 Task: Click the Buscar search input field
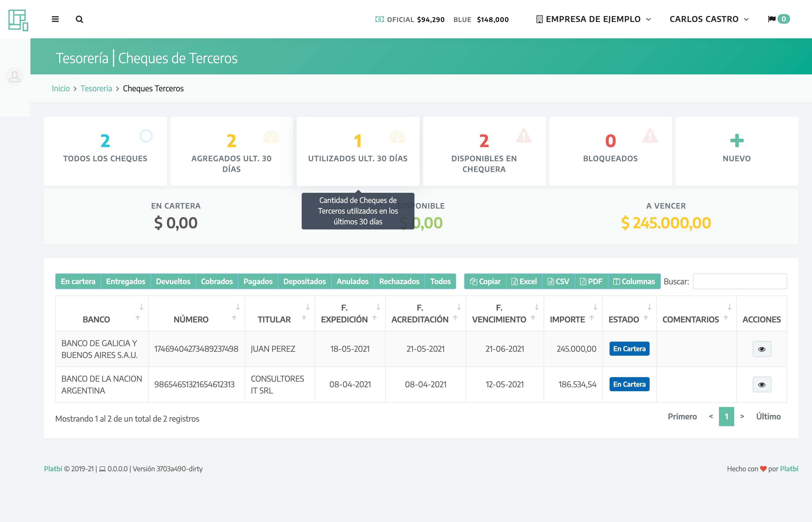click(x=740, y=281)
